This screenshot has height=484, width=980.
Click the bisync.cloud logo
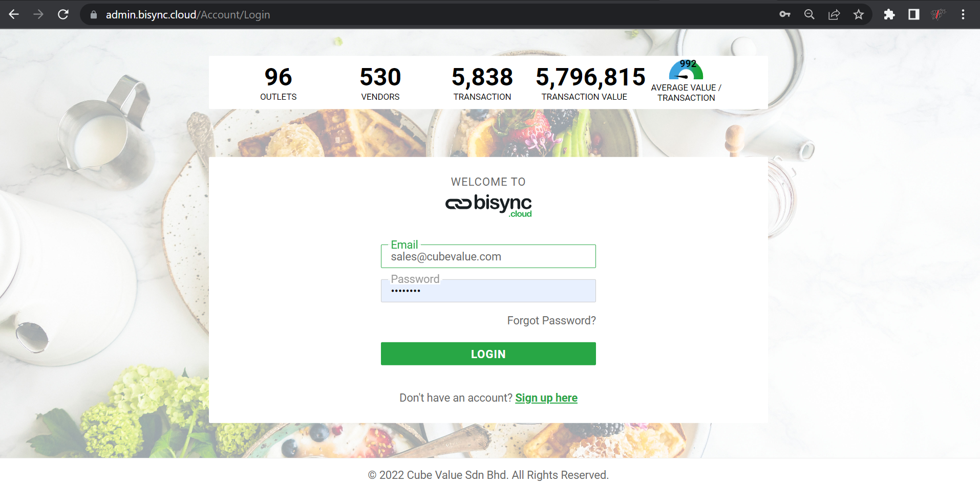[x=488, y=205]
